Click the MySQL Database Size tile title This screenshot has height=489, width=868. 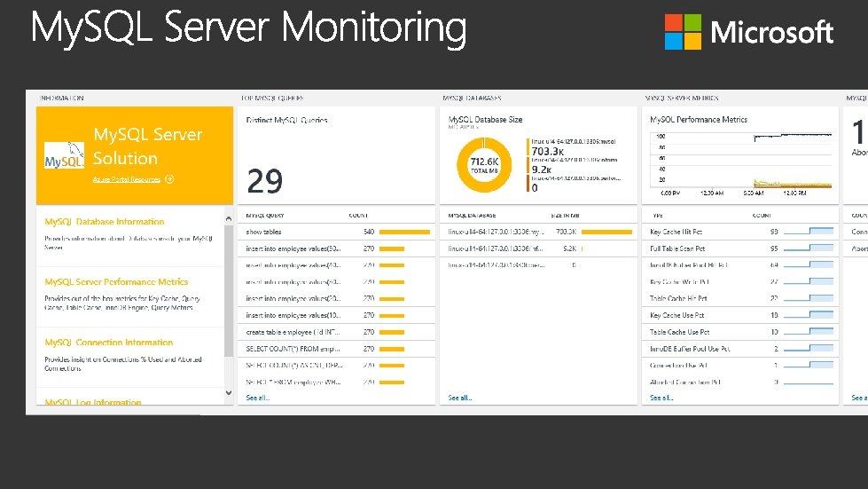tap(486, 120)
